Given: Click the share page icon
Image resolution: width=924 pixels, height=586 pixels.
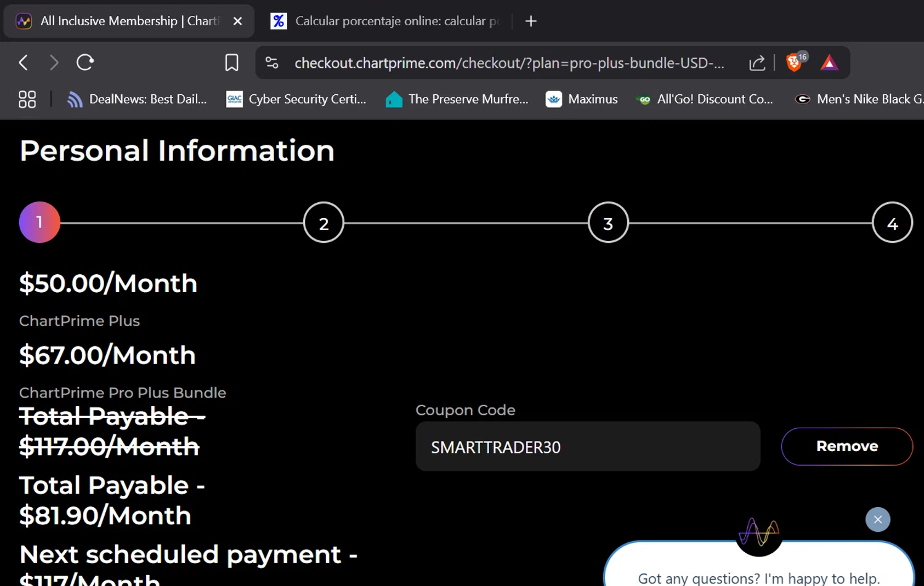Looking at the screenshot, I should pos(757,62).
